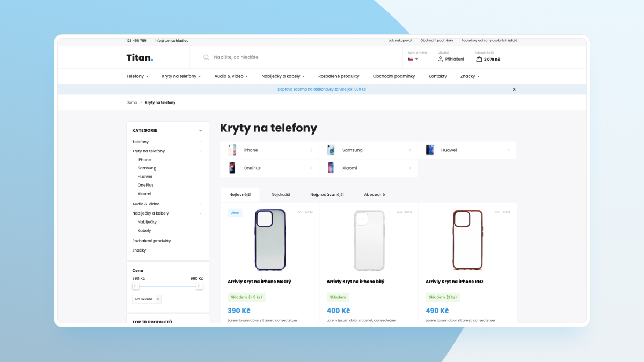
Task: Click Arrivly Kryt na iPhone RED title
Action: tap(455, 282)
